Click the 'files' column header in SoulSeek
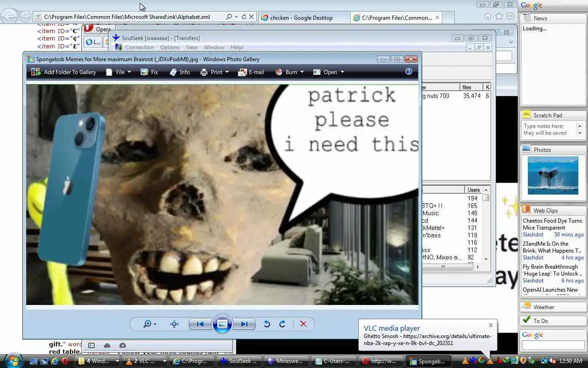The height and width of the screenshot is (368, 588). pos(471,87)
